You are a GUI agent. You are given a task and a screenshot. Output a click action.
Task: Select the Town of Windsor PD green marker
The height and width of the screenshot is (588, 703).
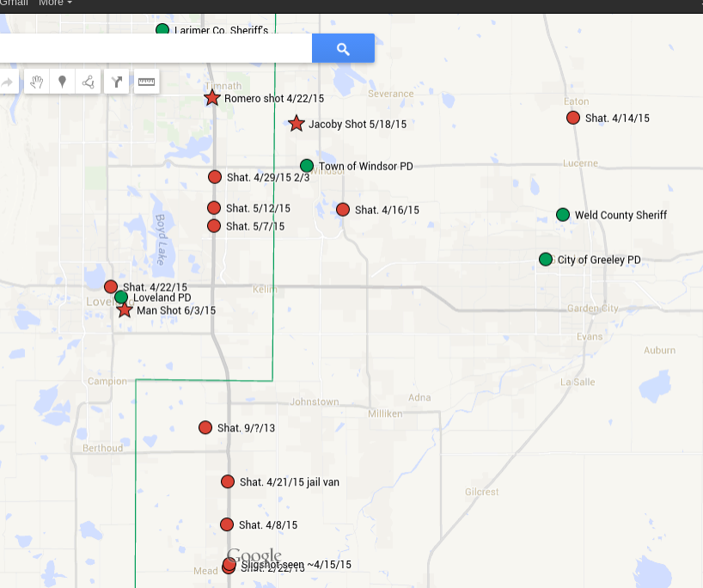pyautogui.click(x=307, y=166)
